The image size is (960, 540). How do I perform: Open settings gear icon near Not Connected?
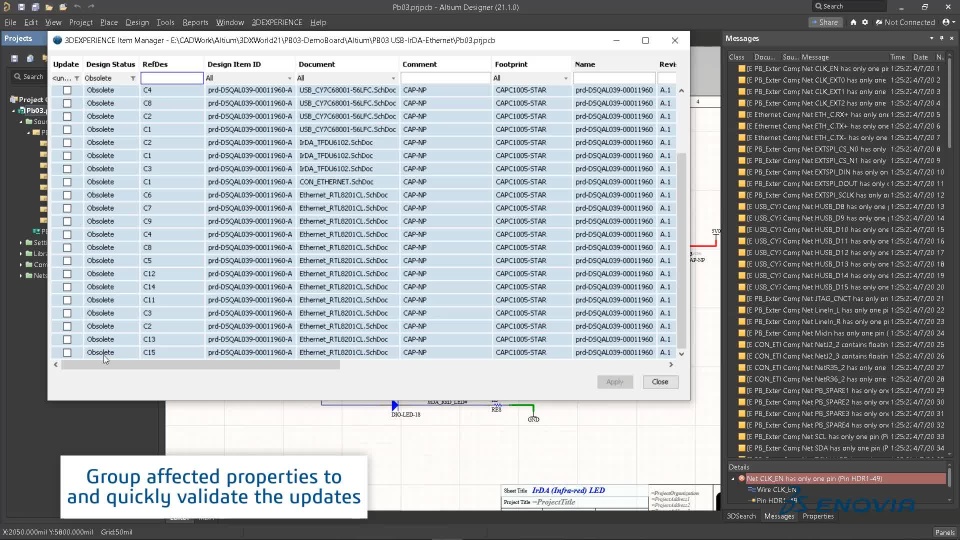tap(865, 22)
